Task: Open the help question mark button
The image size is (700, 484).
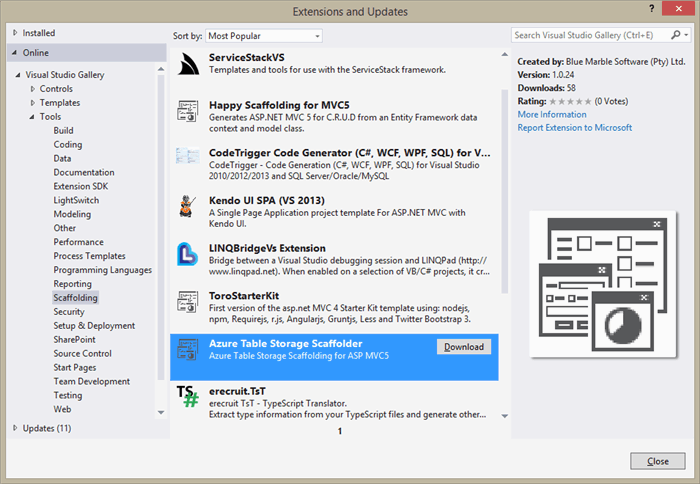Action: (652, 8)
